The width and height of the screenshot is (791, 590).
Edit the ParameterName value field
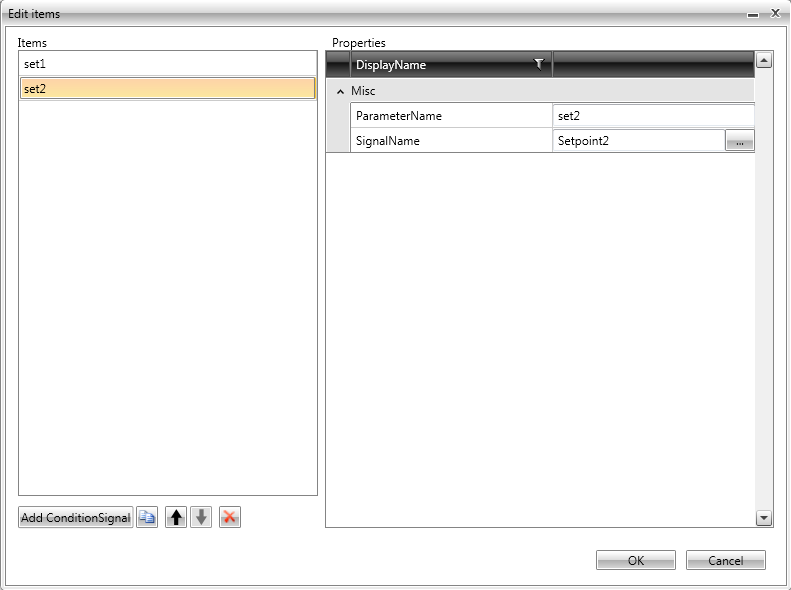[652, 116]
